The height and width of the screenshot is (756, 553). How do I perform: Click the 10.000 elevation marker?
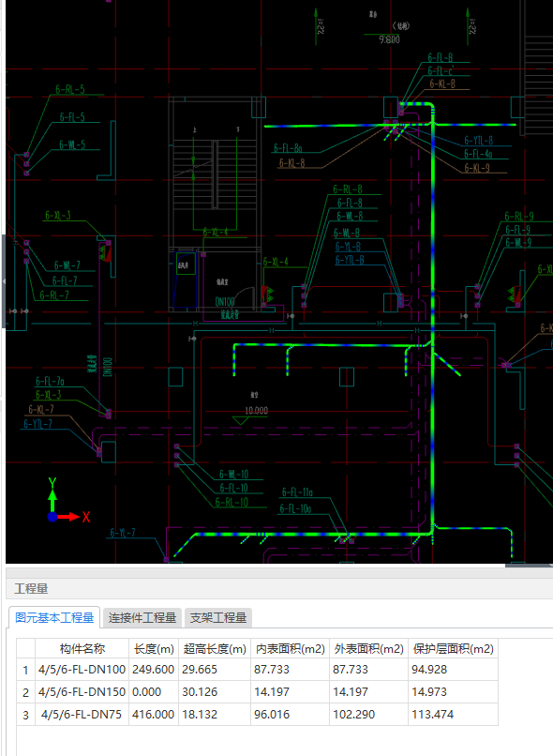coord(256,411)
